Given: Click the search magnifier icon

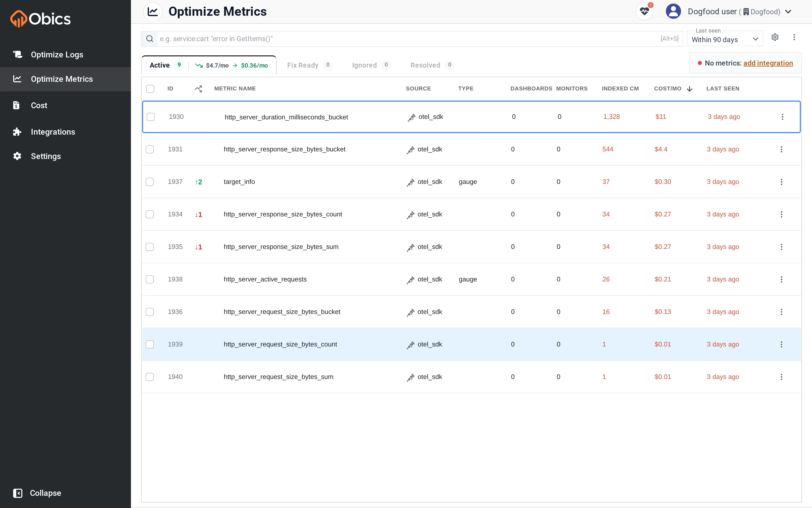Looking at the screenshot, I should click(x=150, y=39).
